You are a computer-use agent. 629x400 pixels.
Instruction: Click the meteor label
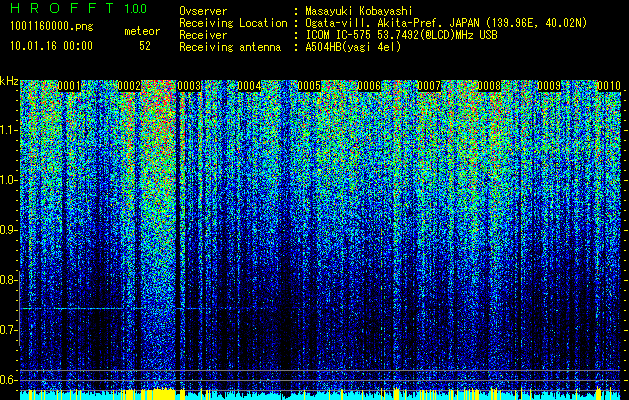[x=142, y=31]
